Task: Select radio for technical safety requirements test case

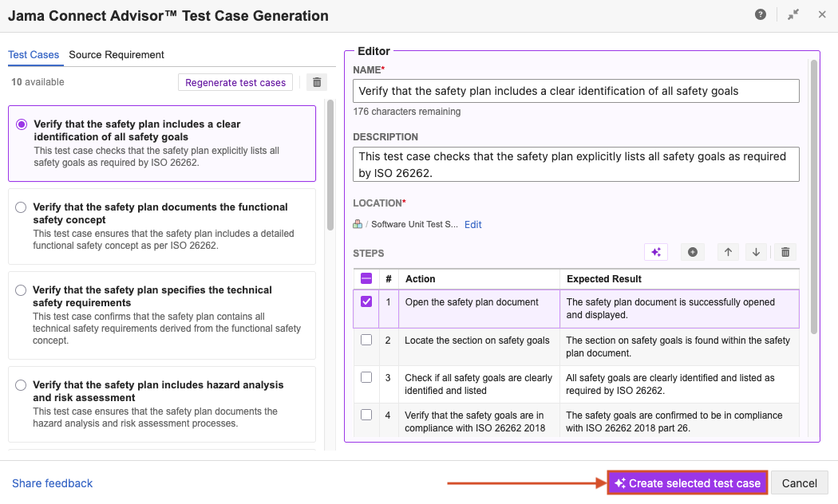Action: pos(21,290)
